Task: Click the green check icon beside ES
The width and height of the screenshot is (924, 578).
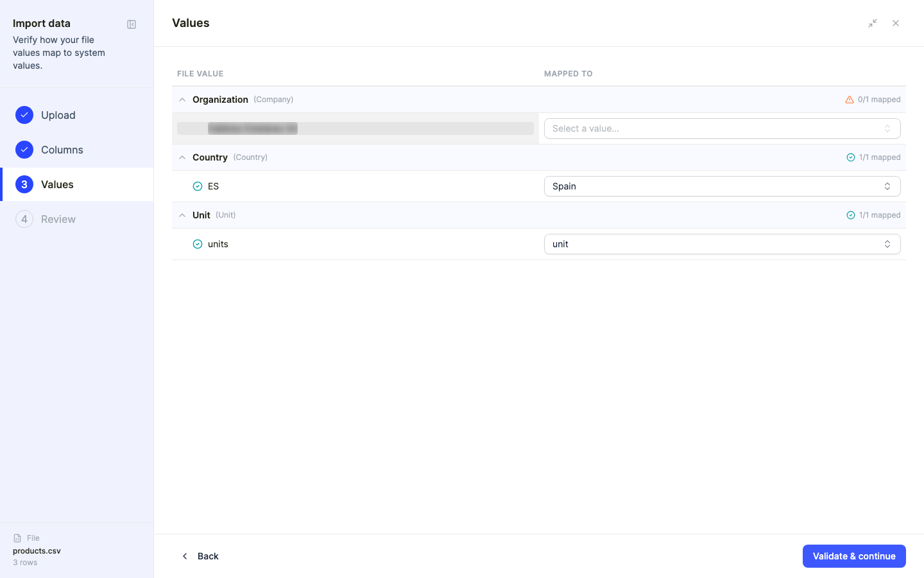Action: (198, 186)
